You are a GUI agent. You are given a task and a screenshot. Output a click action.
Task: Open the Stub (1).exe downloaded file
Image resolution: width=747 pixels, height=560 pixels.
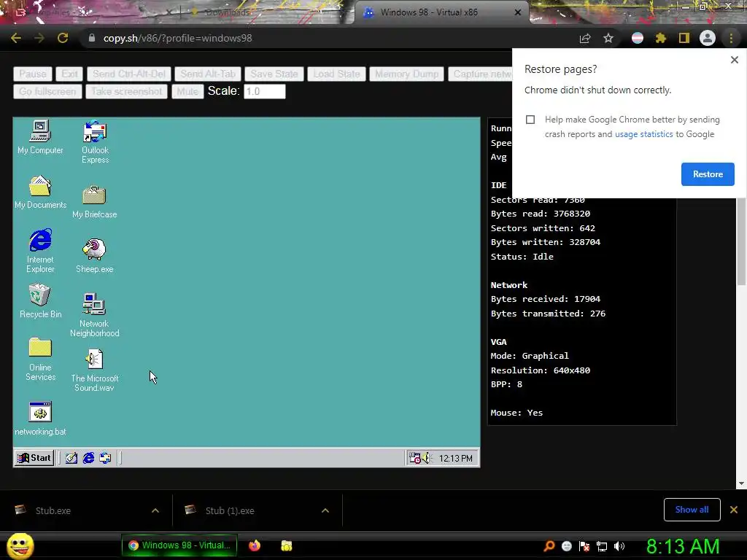230,510
